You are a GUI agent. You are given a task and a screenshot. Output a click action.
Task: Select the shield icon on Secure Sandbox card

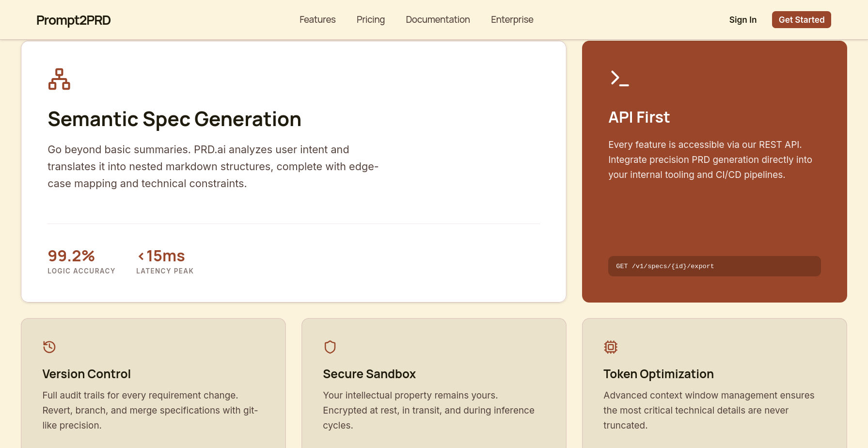[x=330, y=347]
